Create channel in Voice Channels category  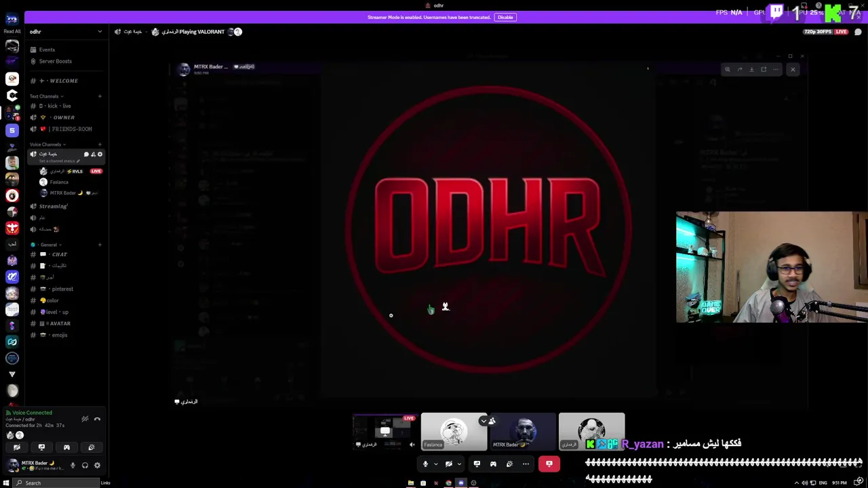tap(100, 144)
